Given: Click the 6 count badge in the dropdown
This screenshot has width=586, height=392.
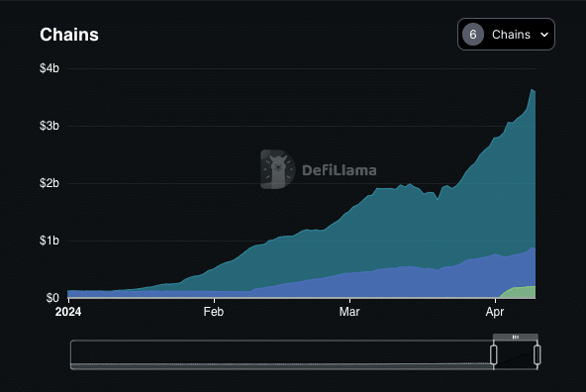Looking at the screenshot, I should click(x=473, y=35).
